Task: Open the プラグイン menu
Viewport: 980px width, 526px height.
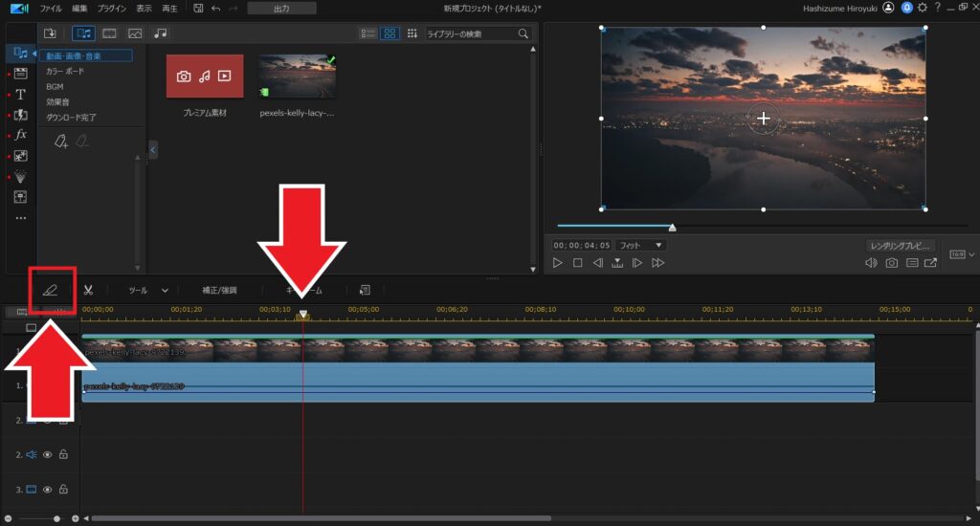Action: tap(112, 8)
